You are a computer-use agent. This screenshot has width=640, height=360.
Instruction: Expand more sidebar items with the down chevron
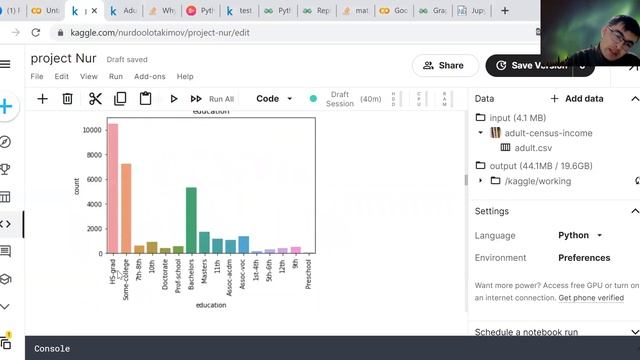(x=4, y=307)
